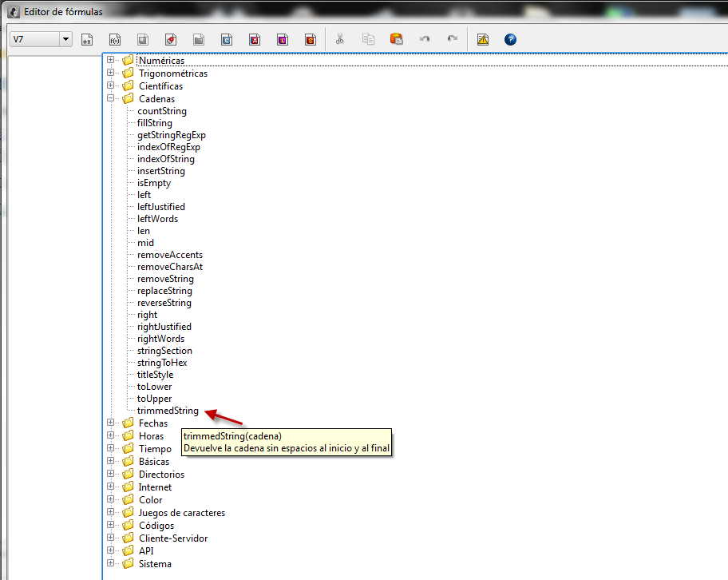Click the Paste clipboard icon
The height and width of the screenshot is (580, 728).
pos(397,39)
